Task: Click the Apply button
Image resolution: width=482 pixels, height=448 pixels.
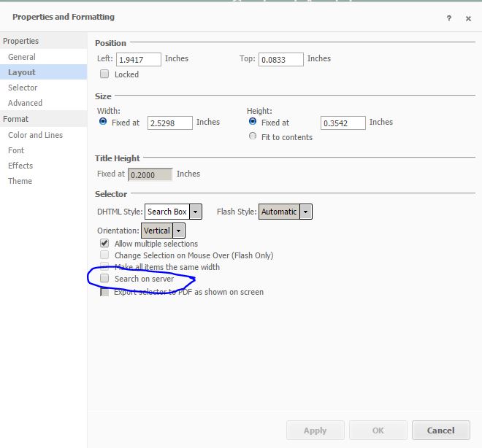Action: (x=315, y=430)
